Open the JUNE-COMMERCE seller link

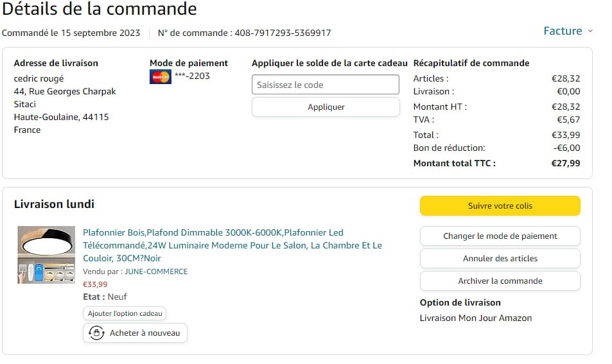[156, 272]
